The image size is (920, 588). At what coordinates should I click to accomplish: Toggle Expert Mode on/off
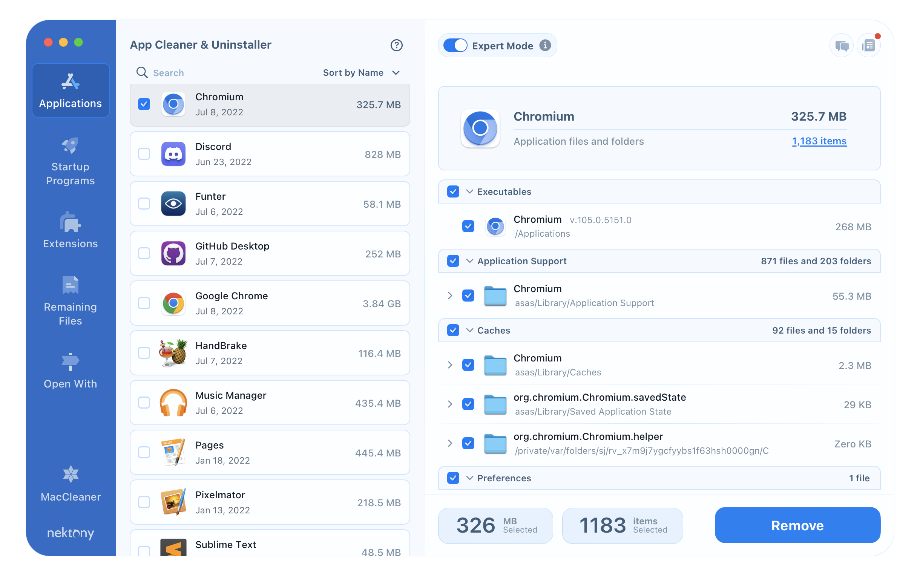(455, 46)
